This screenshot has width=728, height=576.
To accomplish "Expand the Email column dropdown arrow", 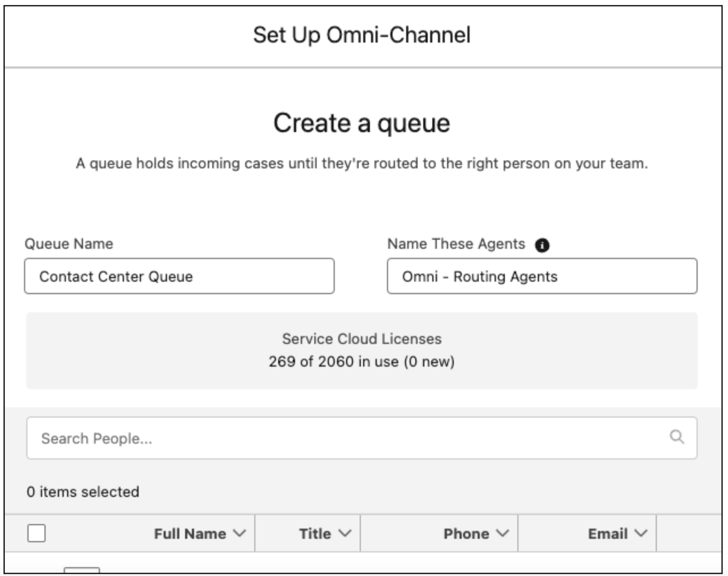I will 641,533.
